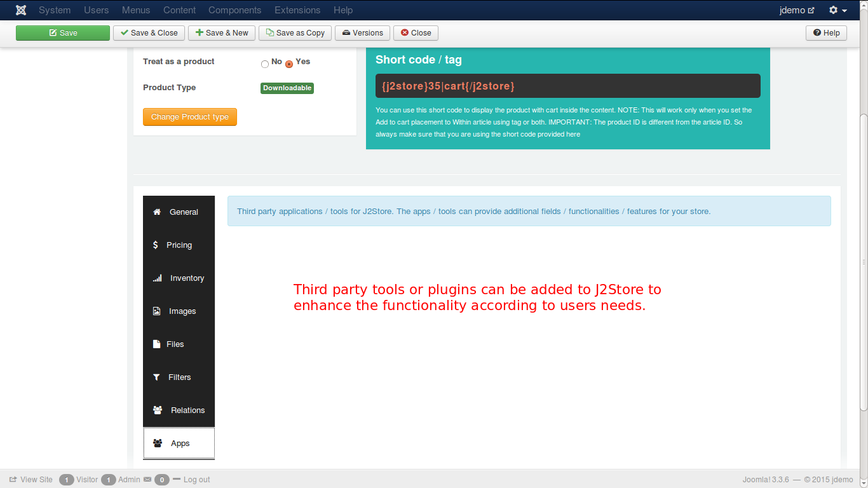
Task: Select the Apps tab
Action: pyautogui.click(x=179, y=444)
